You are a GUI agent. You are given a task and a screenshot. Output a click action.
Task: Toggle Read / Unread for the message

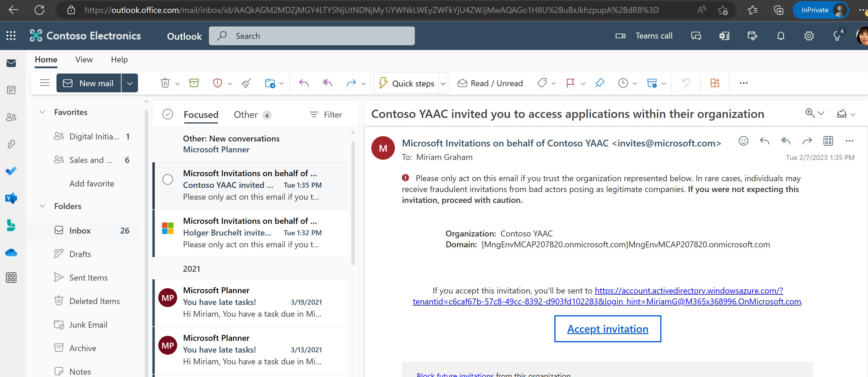490,83
